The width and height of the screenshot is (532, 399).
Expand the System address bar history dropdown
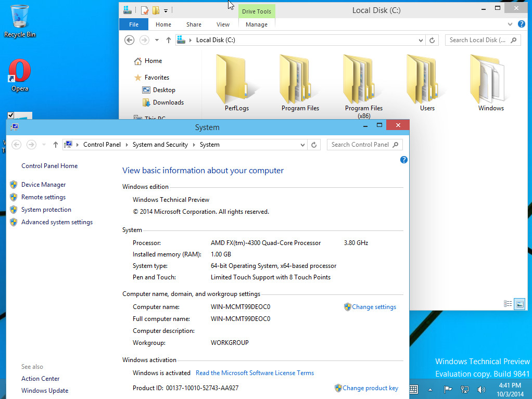click(302, 145)
